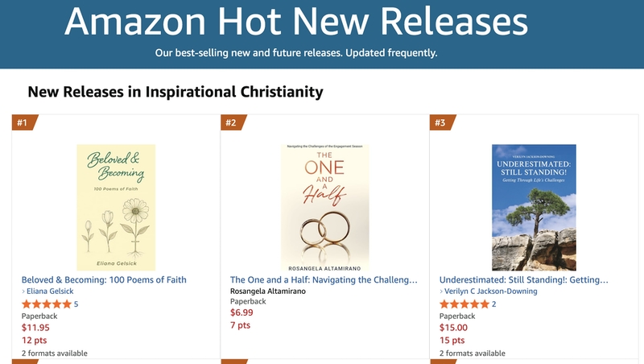Select the $6.99 price

pyautogui.click(x=242, y=312)
